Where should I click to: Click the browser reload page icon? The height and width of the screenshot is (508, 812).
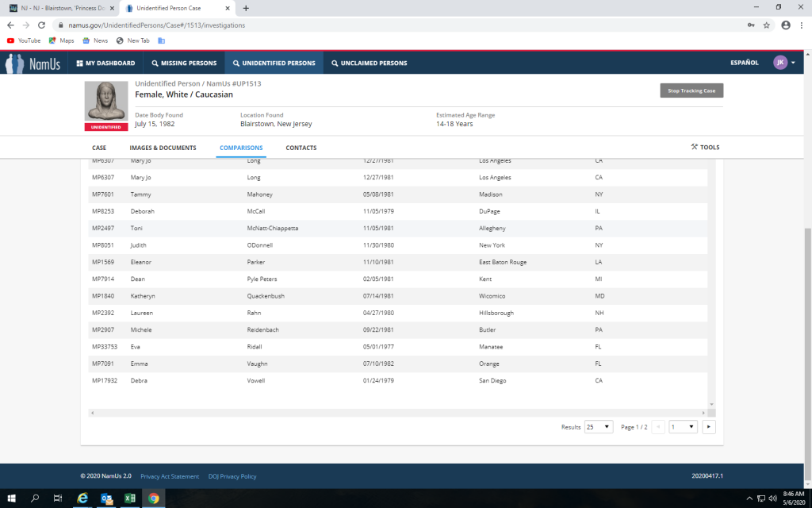pyautogui.click(x=41, y=25)
